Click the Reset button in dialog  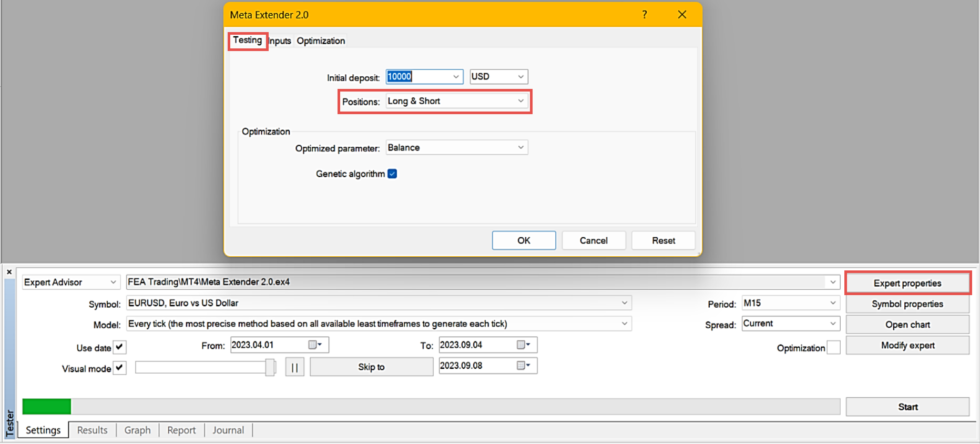663,240
